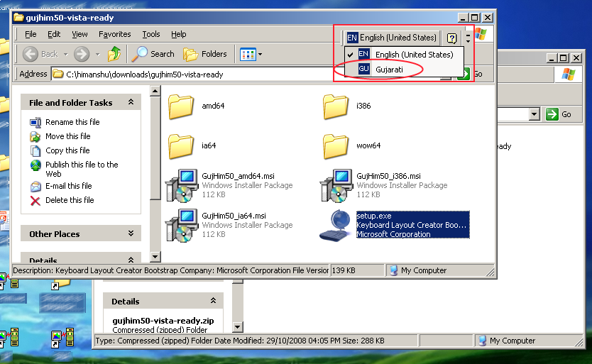Click the Move this file icon
592x364 pixels.
[35, 136]
